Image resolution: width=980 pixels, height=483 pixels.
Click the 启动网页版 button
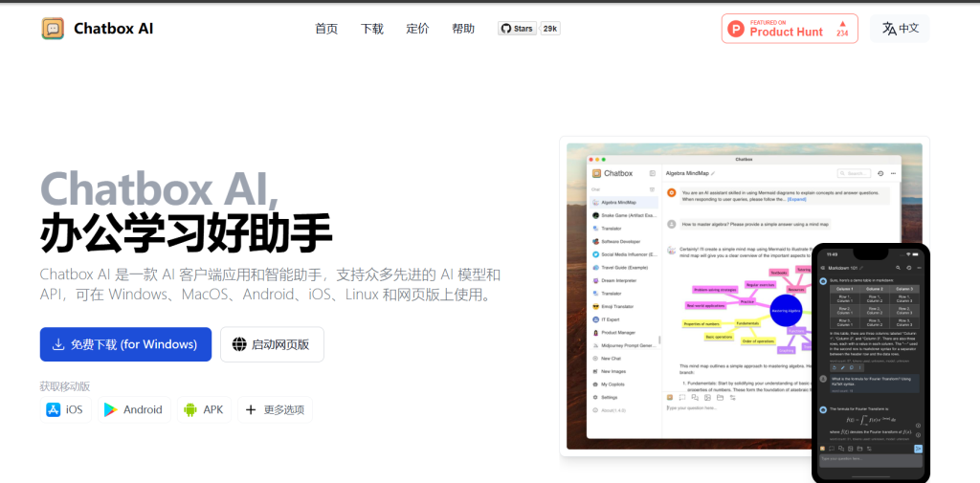[x=272, y=344]
